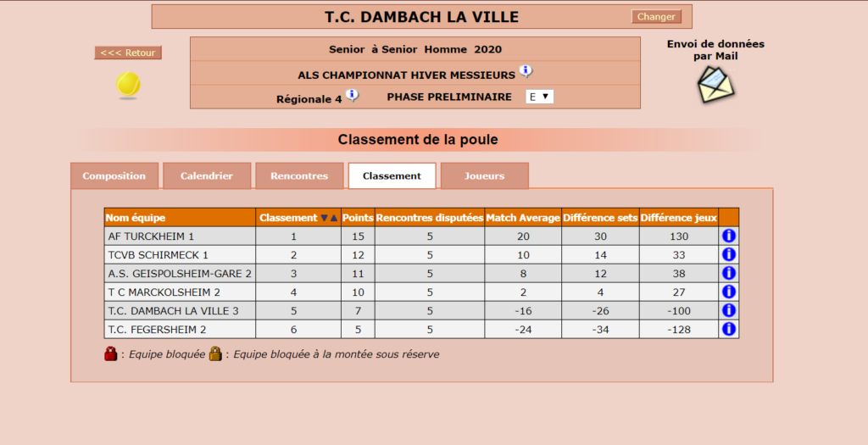Sort Classement ascending with up arrow
Image resolution: width=868 pixels, height=445 pixels.
[x=334, y=218]
